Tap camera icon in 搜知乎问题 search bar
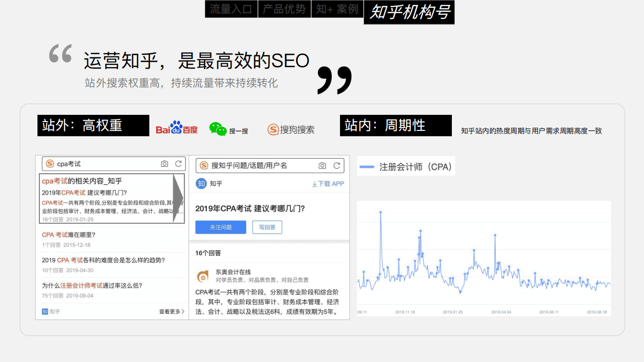The image size is (644, 362). (322, 165)
